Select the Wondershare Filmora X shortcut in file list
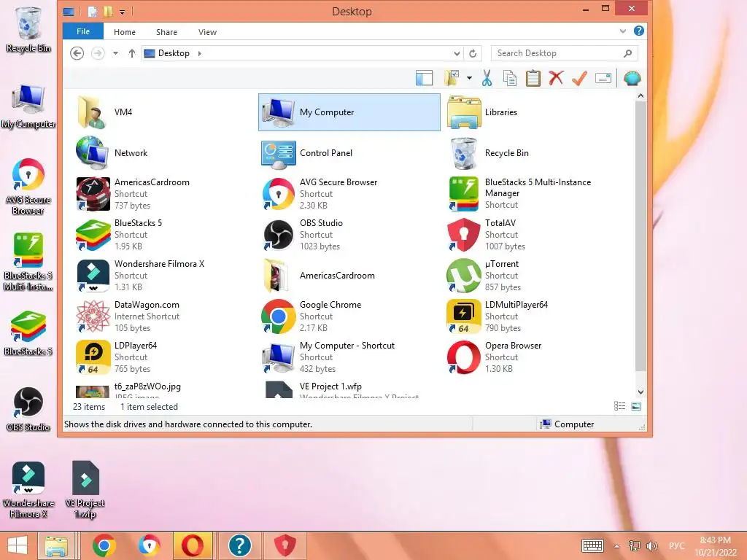The width and height of the screenshot is (747, 560). [x=163, y=275]
